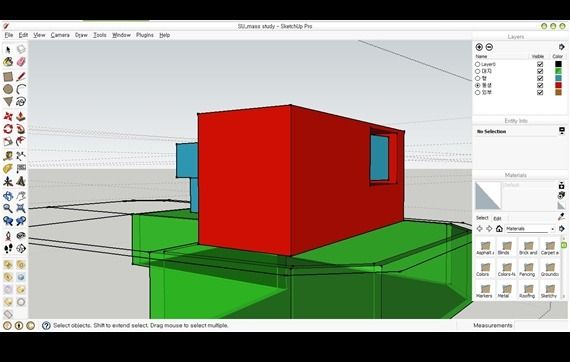
Task: Click the Layer0 black color swatch
Action: point(558,64)
